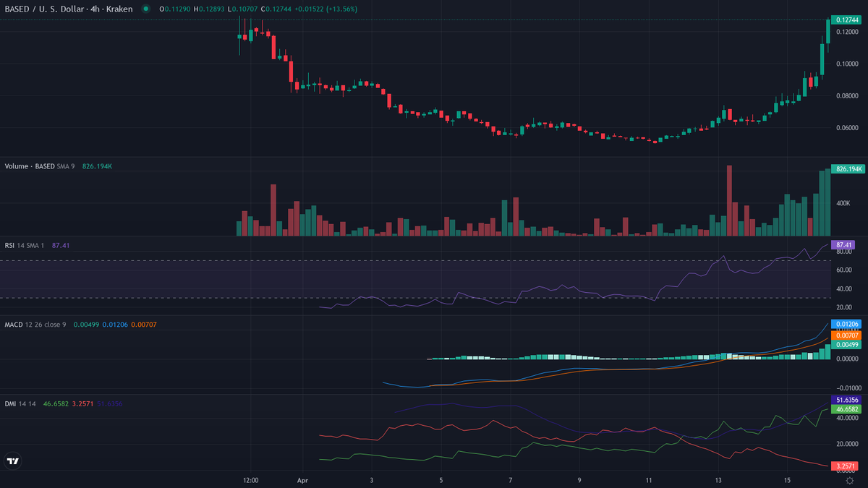868x488 pixels.
Task: Click the RSI value label 87.41
Action: (x=843, y=245)
